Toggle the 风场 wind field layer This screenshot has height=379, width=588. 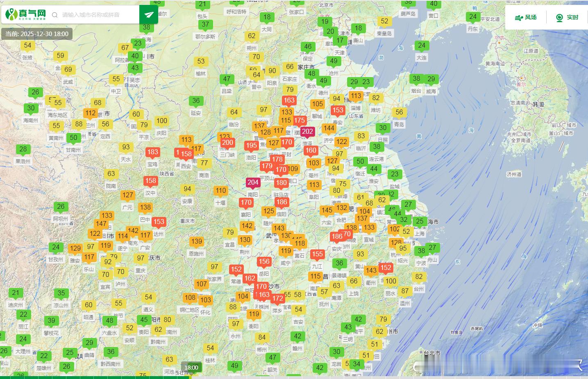coord(526,18)
